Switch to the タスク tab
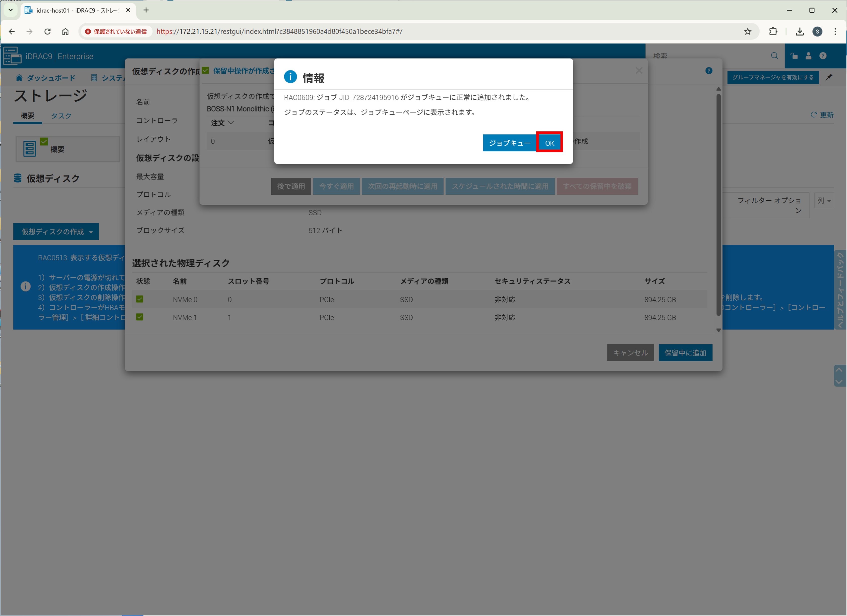This screenshot has height=616, width=847. (61, 116)
